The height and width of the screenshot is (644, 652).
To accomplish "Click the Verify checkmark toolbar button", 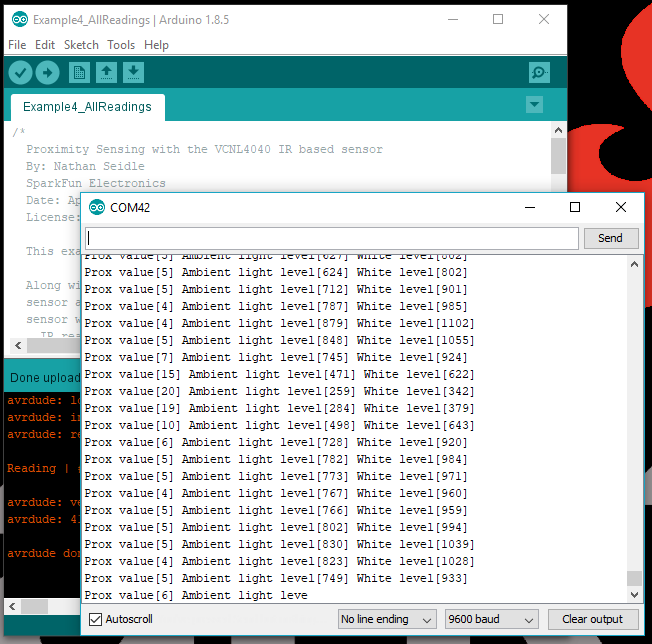I will [x=20, y=73].
